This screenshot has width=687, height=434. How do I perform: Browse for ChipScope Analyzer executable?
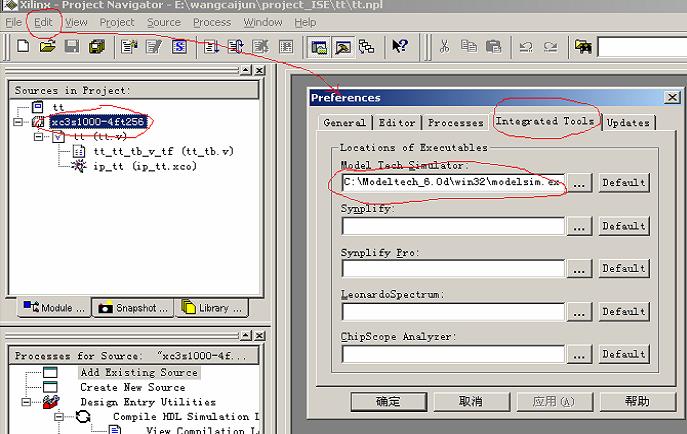tap(579, 354)
